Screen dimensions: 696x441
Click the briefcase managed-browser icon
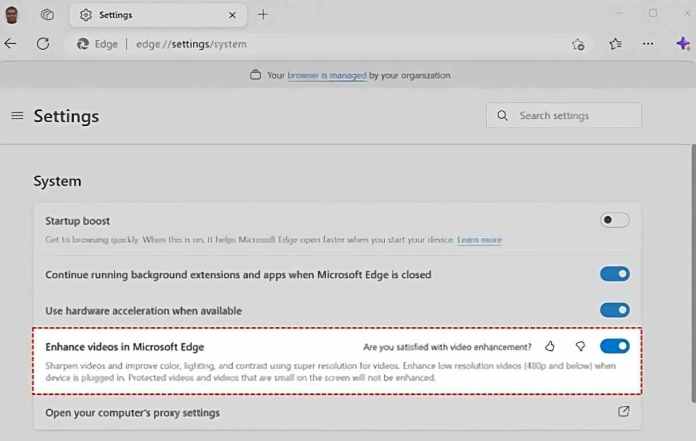pyautogui.click(x=255, y=75)
